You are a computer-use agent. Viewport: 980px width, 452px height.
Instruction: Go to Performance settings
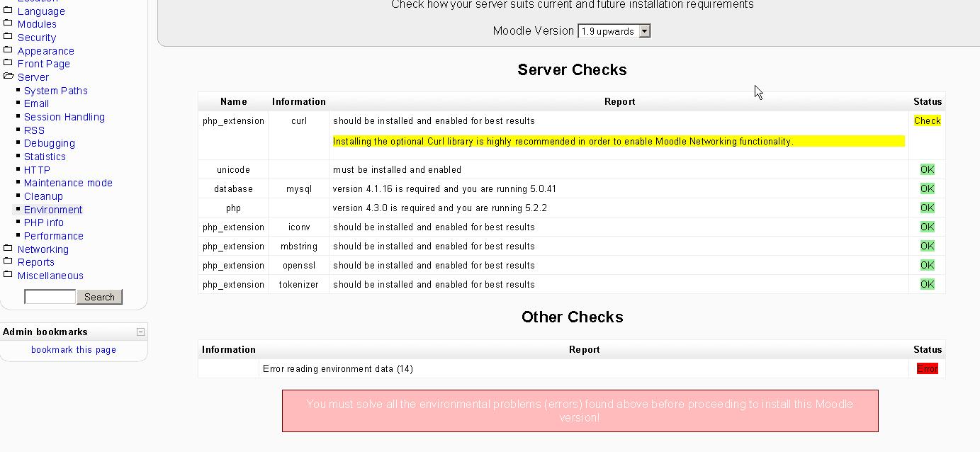(x=54, y=236)
